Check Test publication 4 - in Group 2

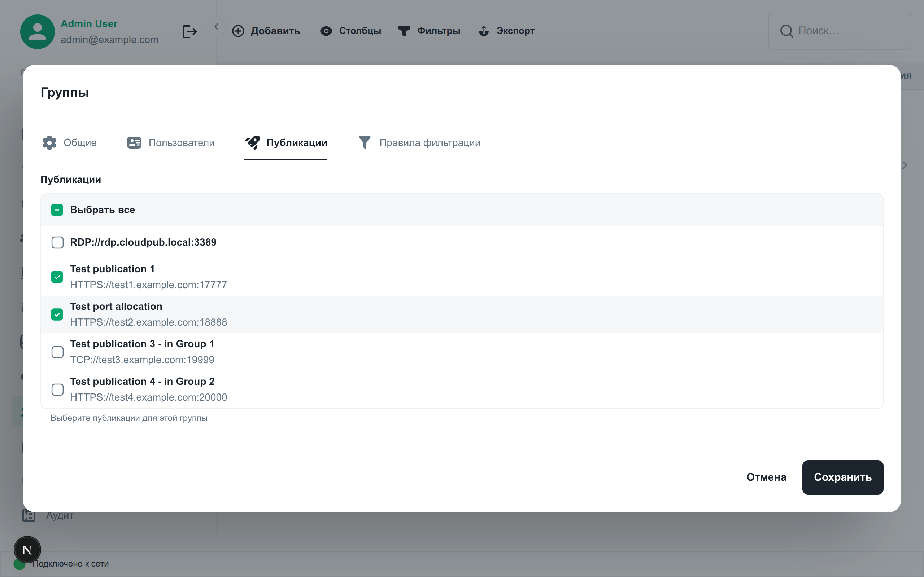tap(57, 389)
